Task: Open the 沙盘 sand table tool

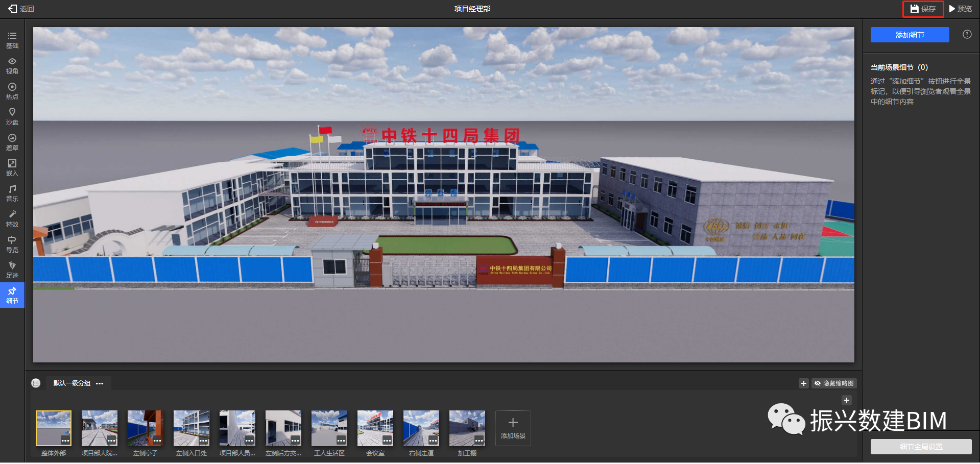Action: tap(12, 117)
